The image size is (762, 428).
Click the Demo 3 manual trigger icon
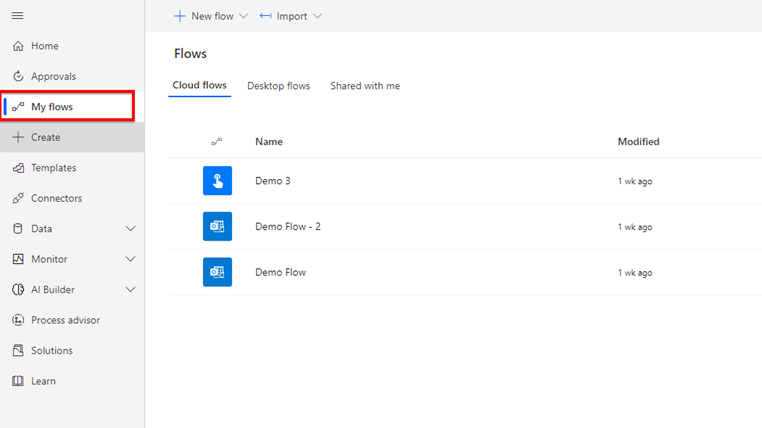(217, 181)
